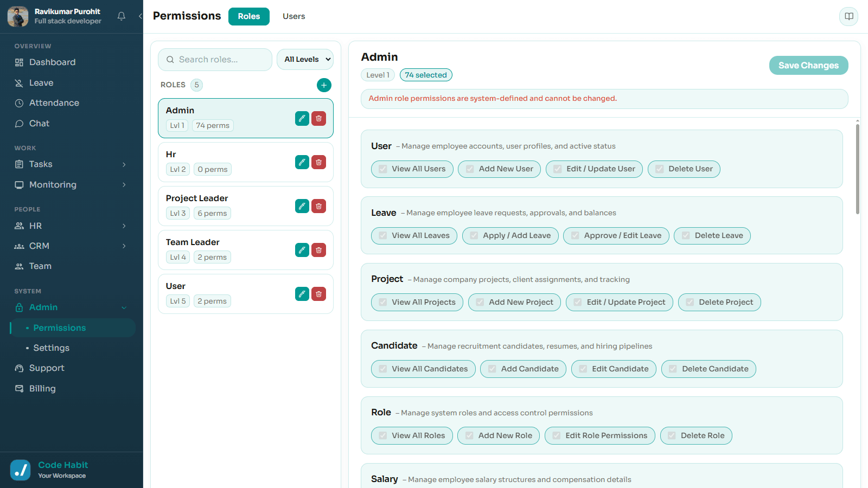Screen dimensions: 868x488
Task: Select the Project Leader role card
Action: click(246, 206)
